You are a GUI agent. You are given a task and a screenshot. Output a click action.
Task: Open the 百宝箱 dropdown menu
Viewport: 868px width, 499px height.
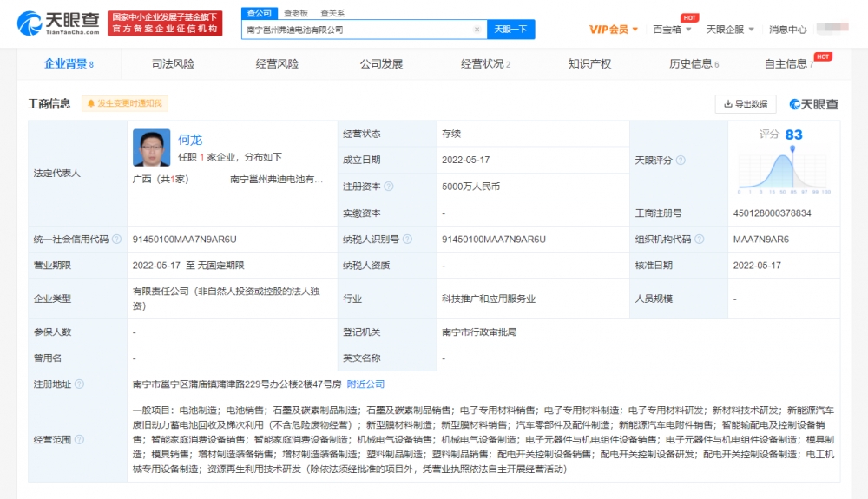(x=672, y=30)
